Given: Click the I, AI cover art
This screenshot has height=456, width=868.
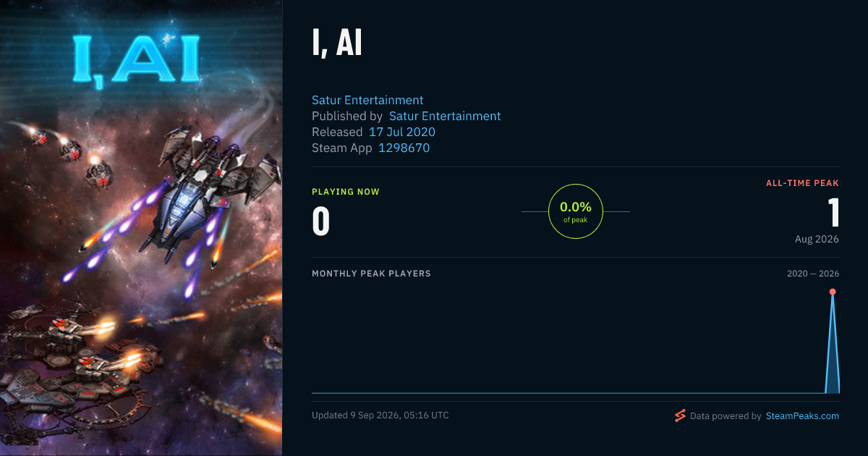Looking at the screenshot, I should (x=141, y=228).
